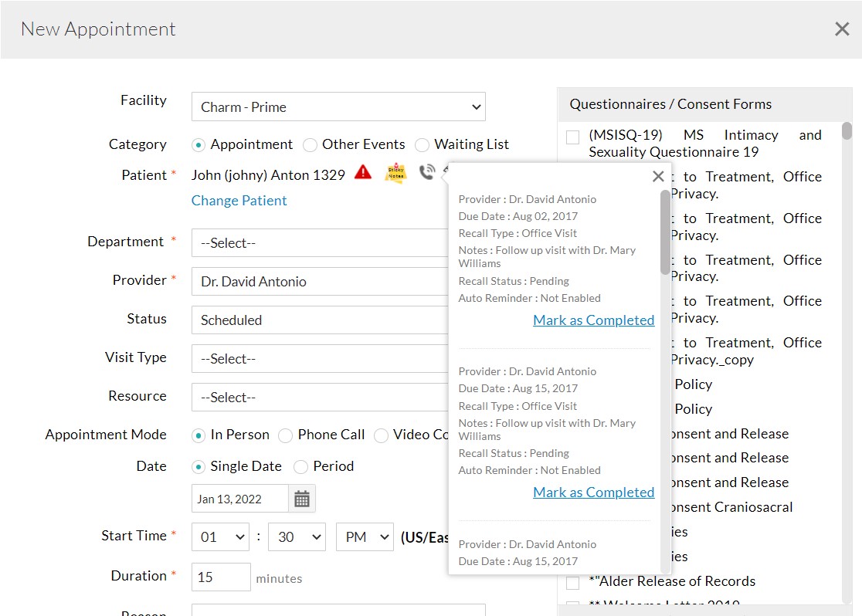Select the Other Events category radio

(x=310, y=145)
